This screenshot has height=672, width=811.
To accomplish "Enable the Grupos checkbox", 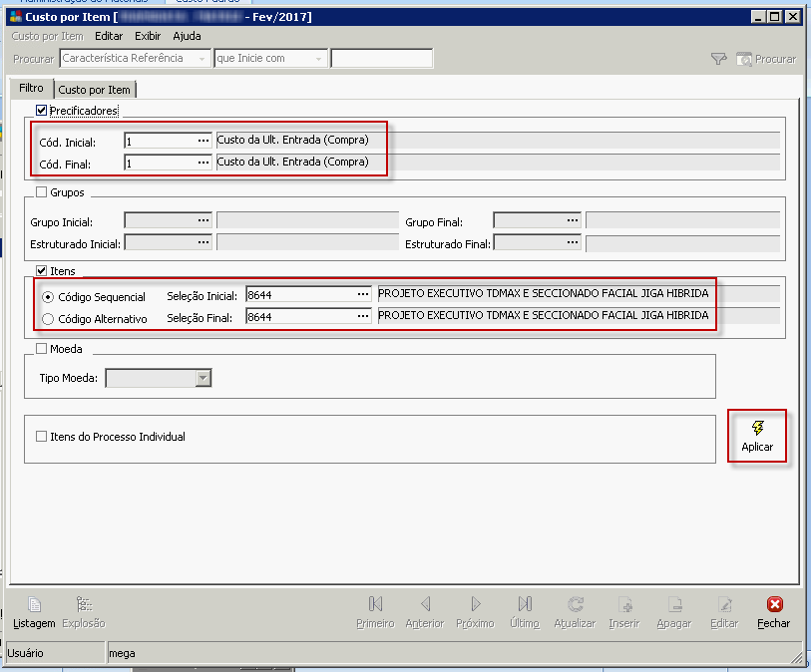I will 41,191.
